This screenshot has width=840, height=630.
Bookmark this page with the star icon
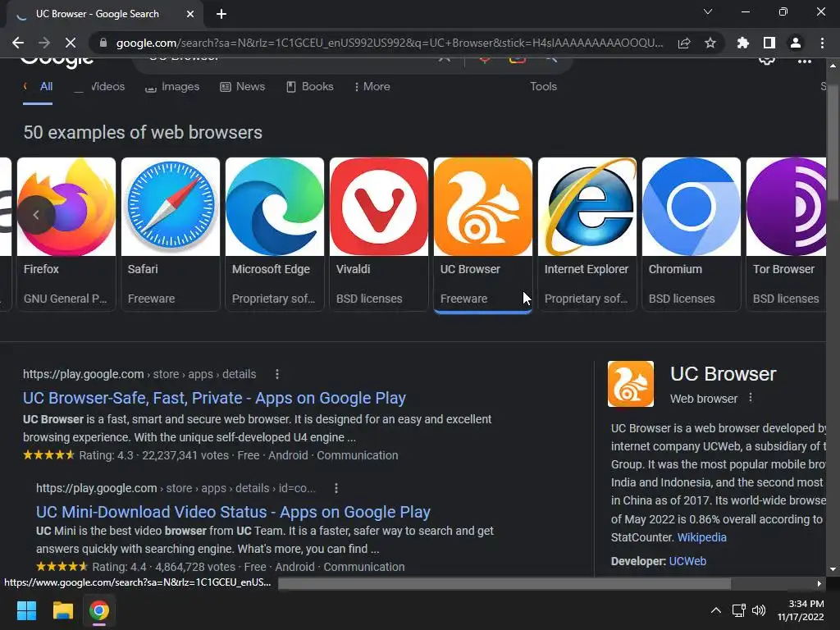tap(710, 43)
